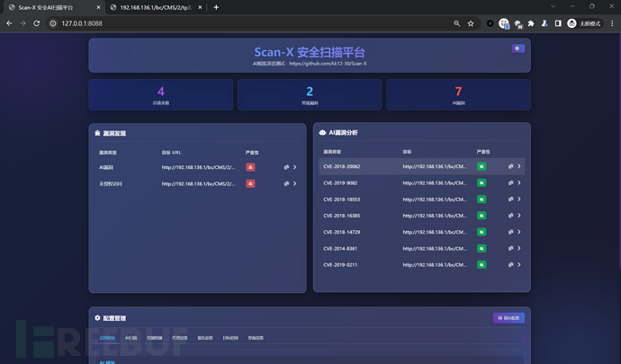Copy the AI漏洞 row in 漏洞发现

[x=286, y=167]
